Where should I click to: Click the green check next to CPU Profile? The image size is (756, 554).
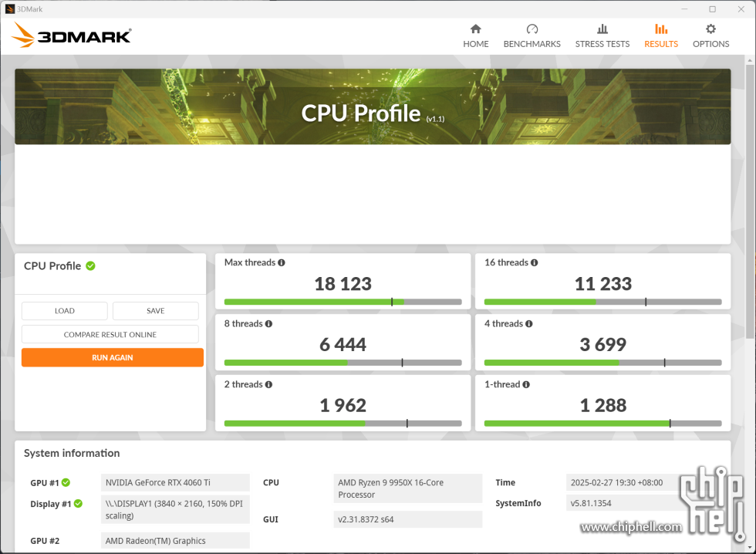[91, 265]
